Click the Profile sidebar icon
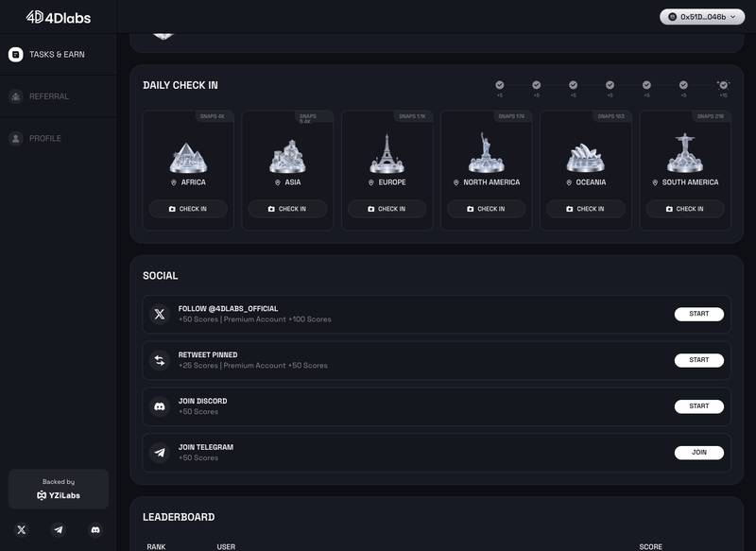This screenshot has height=551, width=756. click(x=15, y=138)
